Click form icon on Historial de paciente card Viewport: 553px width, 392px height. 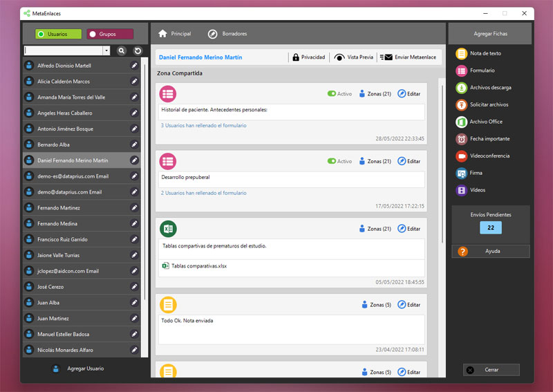168,94
